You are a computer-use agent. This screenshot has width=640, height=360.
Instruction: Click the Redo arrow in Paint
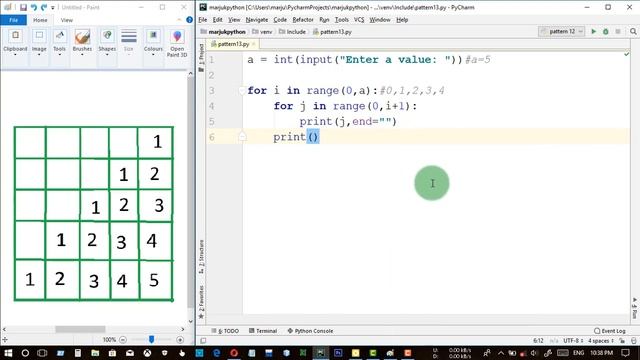44,7
